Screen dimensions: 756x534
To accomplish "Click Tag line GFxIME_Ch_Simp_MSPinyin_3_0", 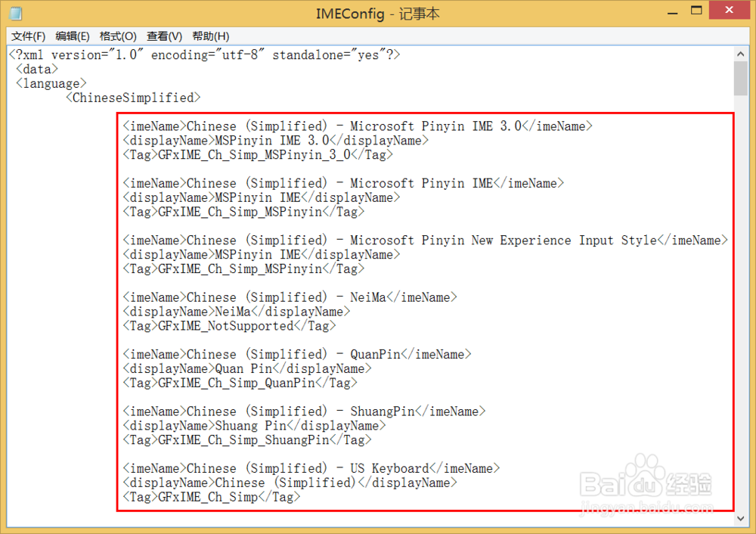I will tap(258, 155).
